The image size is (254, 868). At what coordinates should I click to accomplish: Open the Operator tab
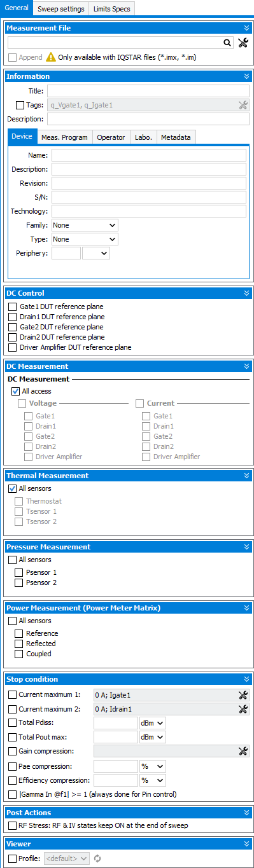(x=111, y=137)
